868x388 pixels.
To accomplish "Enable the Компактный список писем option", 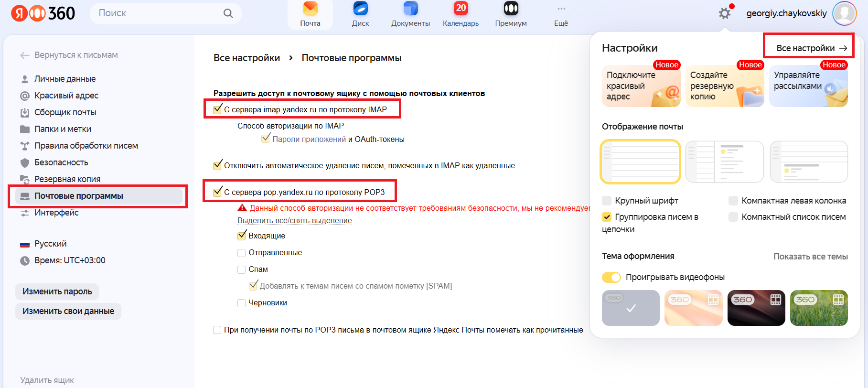I will [x=733, y=217].
